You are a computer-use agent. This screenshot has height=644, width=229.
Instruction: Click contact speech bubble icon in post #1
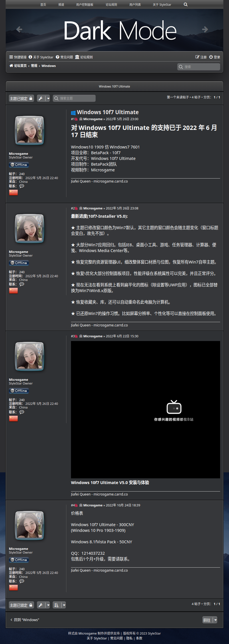(22, 186)
